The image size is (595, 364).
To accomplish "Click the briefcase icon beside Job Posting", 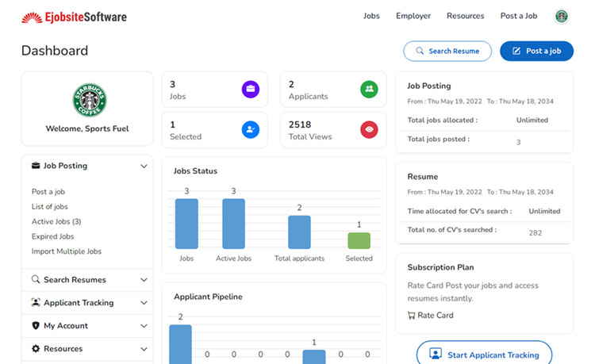I will click(36, 166).
